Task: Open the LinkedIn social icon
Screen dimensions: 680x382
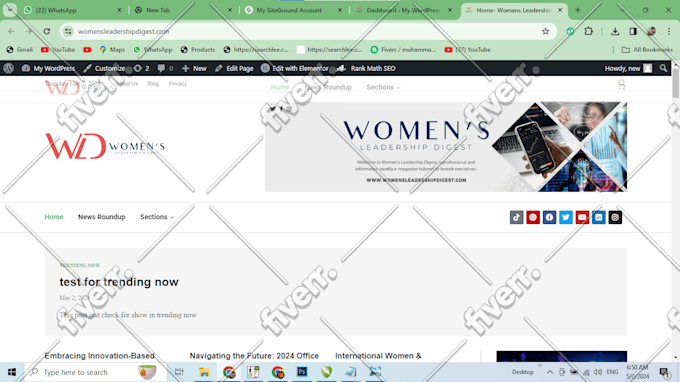Action: 598,217
